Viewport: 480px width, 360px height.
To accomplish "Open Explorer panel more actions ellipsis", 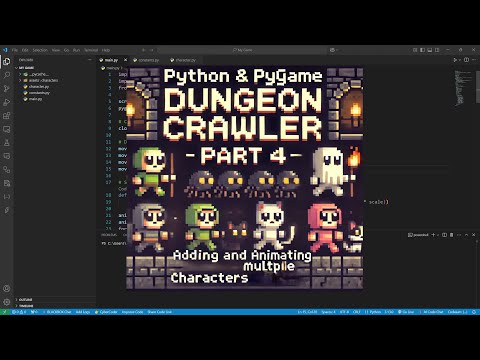I will (90, 60).
